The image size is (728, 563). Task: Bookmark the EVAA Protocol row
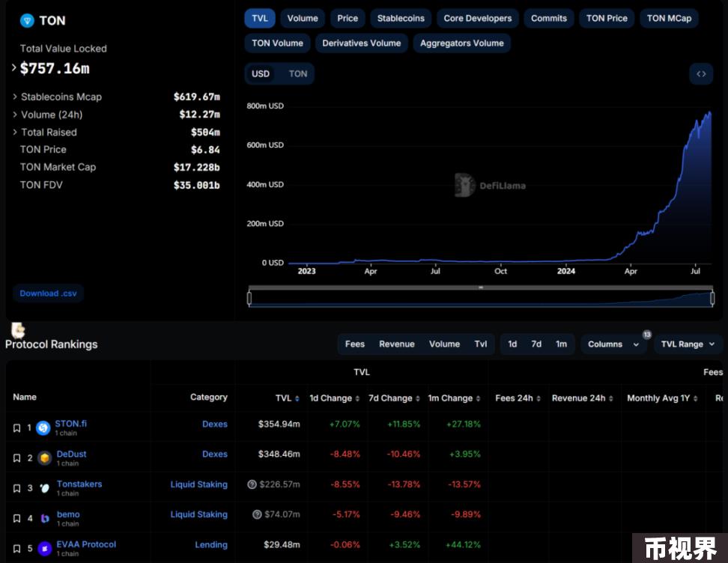click(16, 549)
